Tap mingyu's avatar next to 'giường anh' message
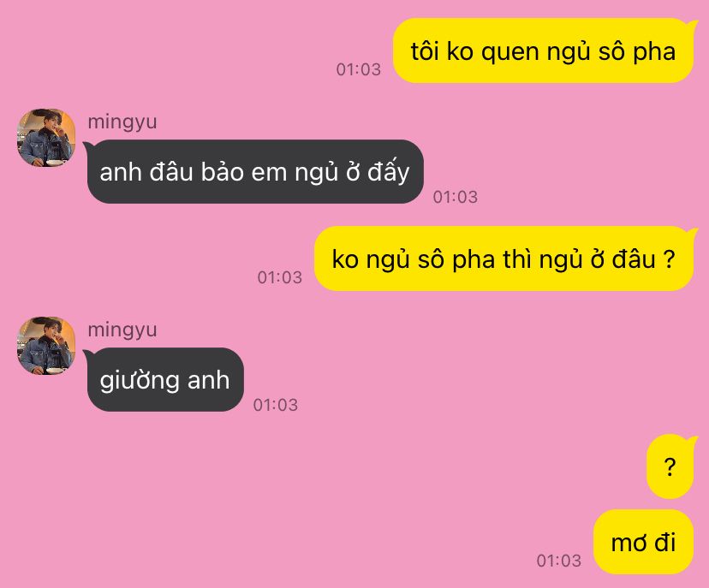This screenshot has width=709, height=588. (x=46, y=346)
